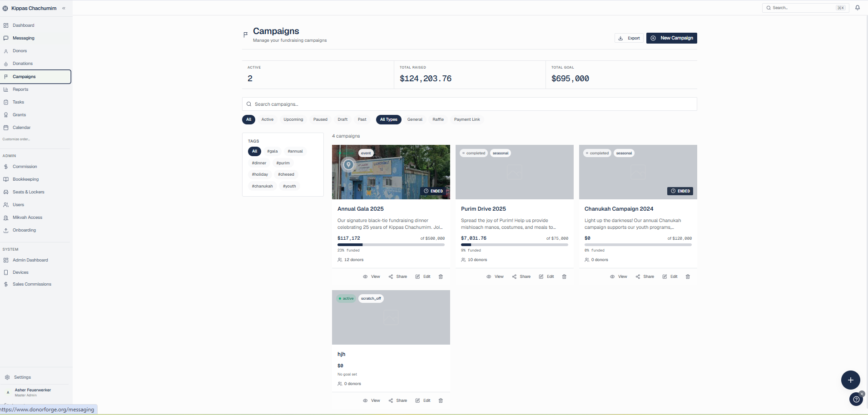Click the trash icon on Purim Drive 2025
The height and width of the screenshot is (415, 868).
(x=564, y=277)
